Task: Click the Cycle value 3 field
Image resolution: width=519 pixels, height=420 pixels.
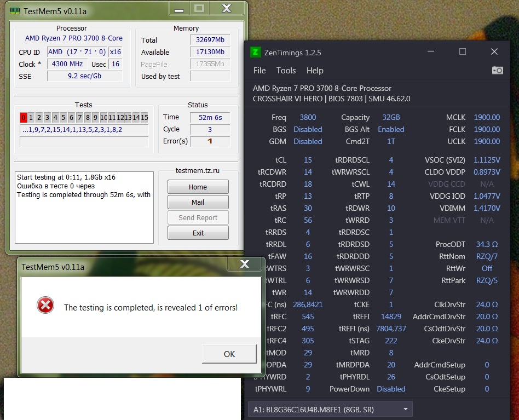Action: pos(210,129)
